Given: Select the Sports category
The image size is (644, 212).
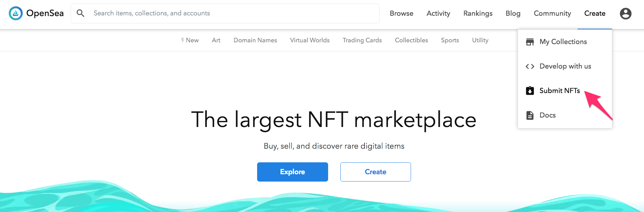Looking at the screenshot, I should [x=450, y=40].
